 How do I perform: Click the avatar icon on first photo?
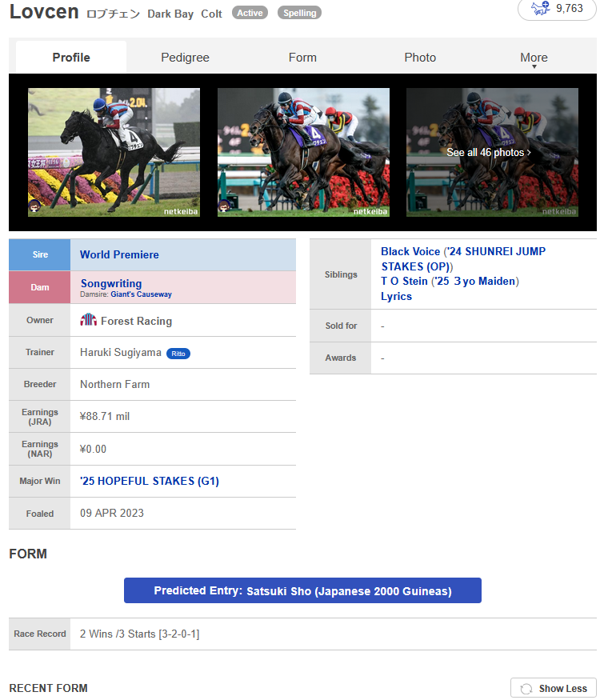coord(35,206)
